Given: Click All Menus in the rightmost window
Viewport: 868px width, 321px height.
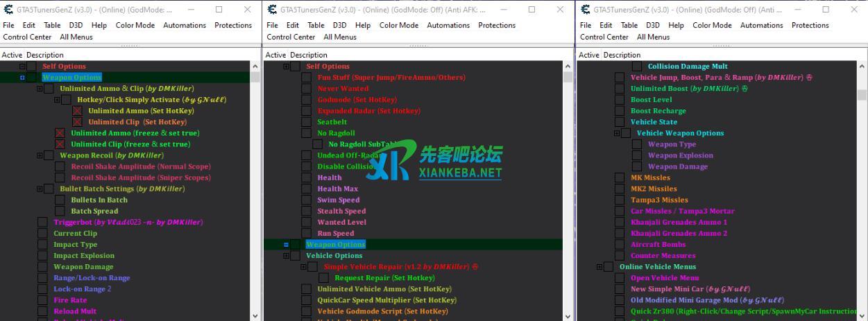Looking at the screenshot, I should coord(653,37).
